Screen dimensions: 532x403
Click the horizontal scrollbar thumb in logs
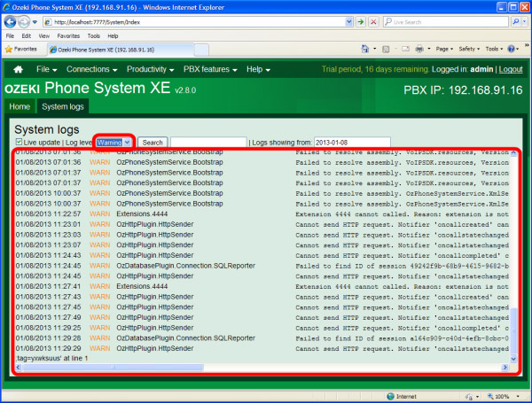(113, 368)
